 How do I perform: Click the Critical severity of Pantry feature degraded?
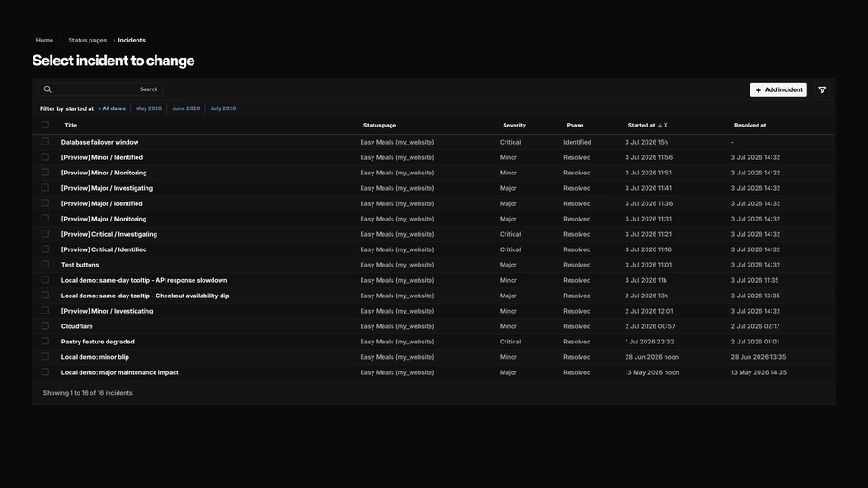510,342
